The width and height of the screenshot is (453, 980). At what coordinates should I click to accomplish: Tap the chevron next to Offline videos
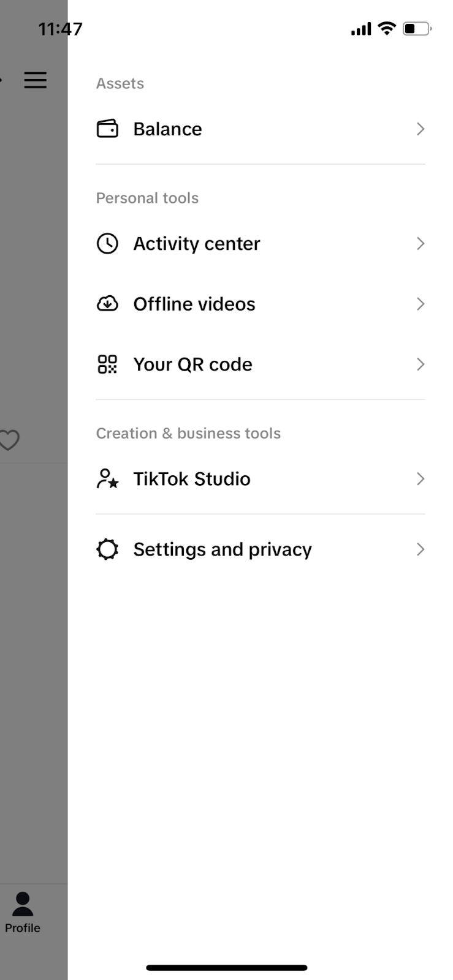[x=421, y=304]
